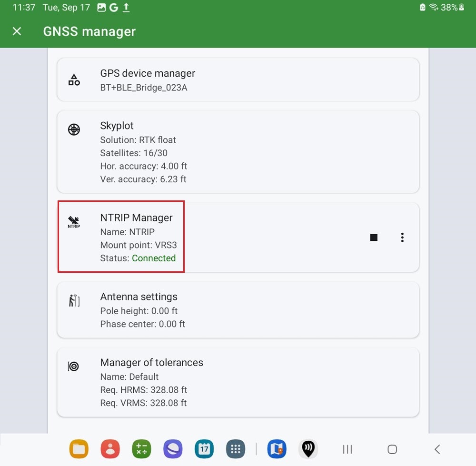
Task: Launch the yellow My Files app in the taskbar
Action: (x=79, y=449)
